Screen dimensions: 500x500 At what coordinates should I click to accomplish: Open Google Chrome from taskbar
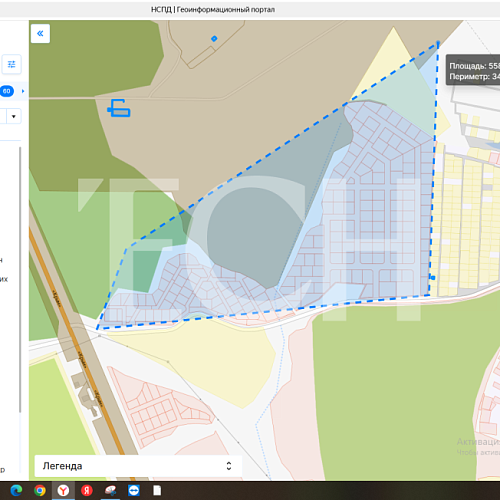pos(40,490)
